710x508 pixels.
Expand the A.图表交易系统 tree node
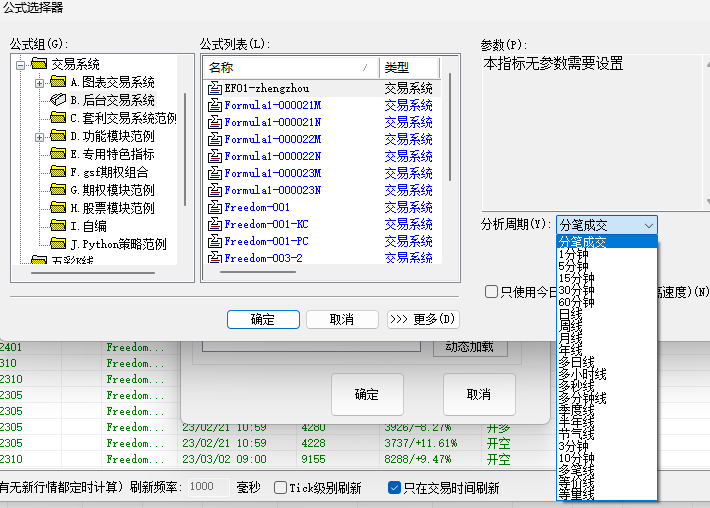(x=40, y=82)
